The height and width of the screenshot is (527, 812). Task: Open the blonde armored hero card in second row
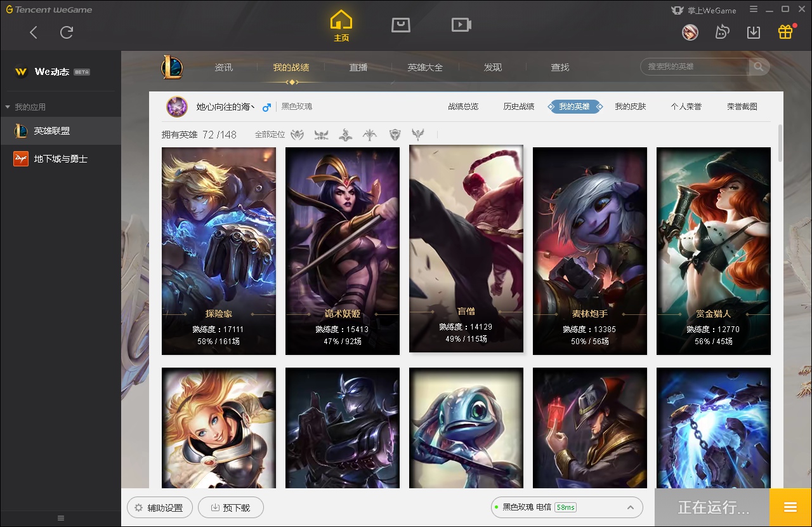coord(219,428)
